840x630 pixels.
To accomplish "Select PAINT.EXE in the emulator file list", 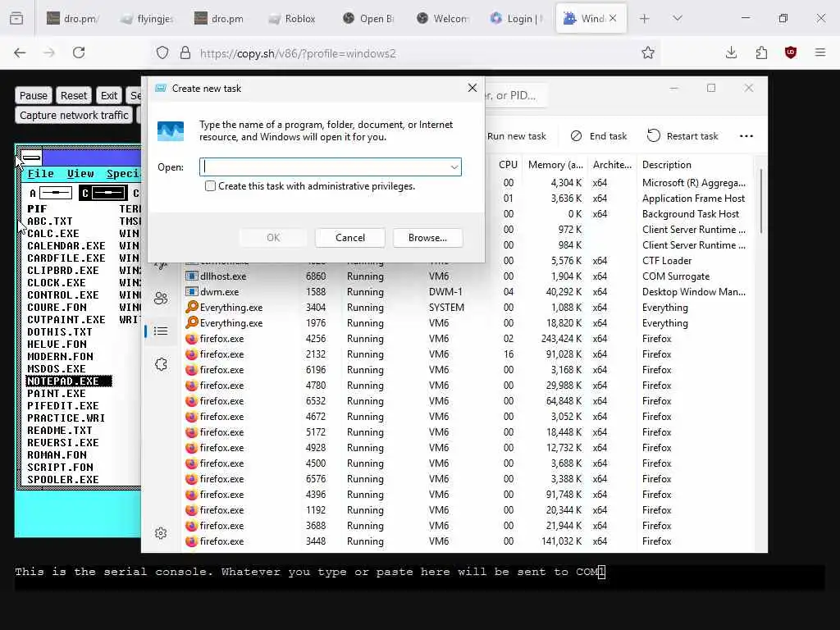I will 57,394.
